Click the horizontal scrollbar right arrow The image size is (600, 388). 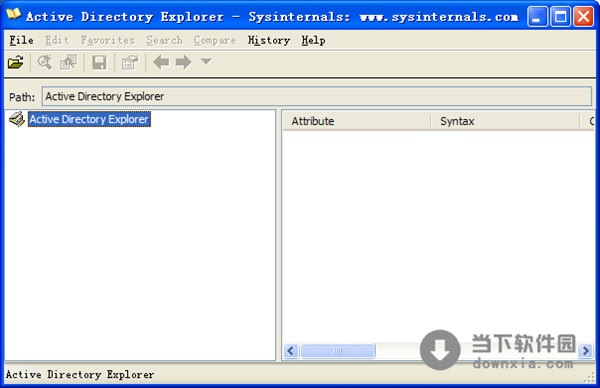pos(585,351)
